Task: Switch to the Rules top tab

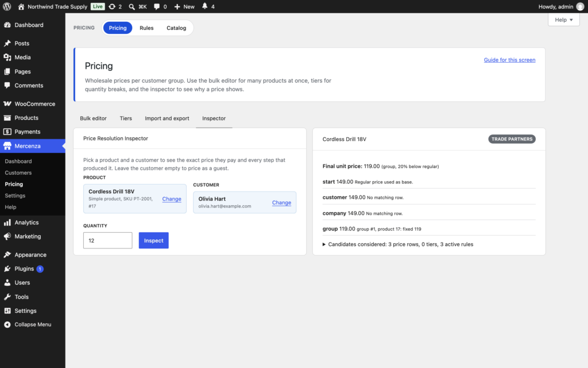Action: pos(146,28)
